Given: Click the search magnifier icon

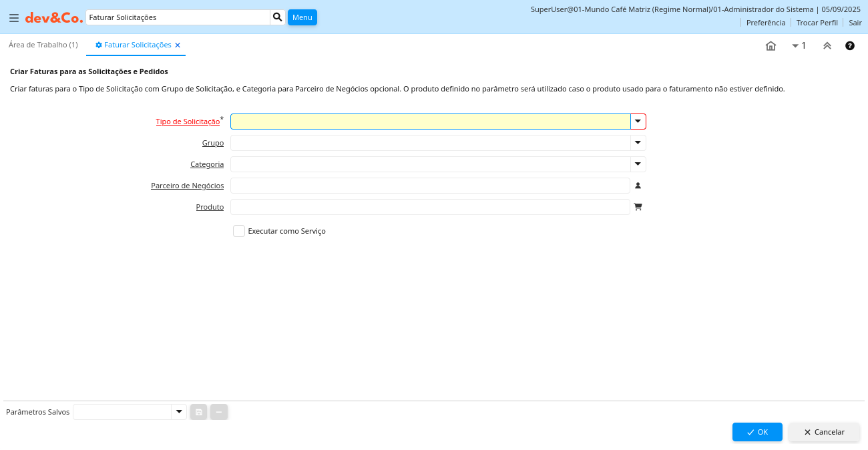Looking at the screenshot, I should tap(278, 17).
